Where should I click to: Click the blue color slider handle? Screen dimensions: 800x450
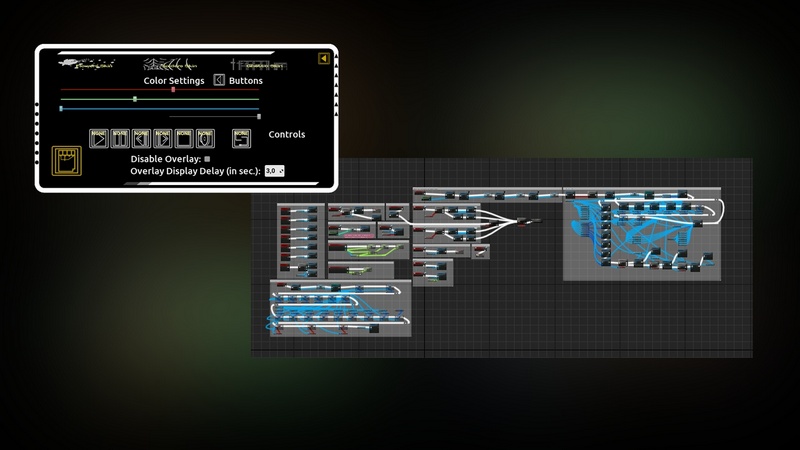(61, 108)
